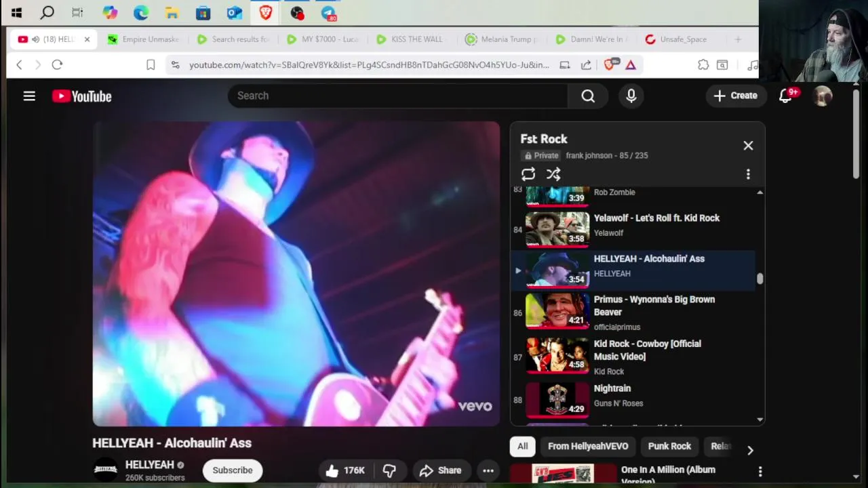Open HELLYEAH channel name link

click(x=149, y=465)
